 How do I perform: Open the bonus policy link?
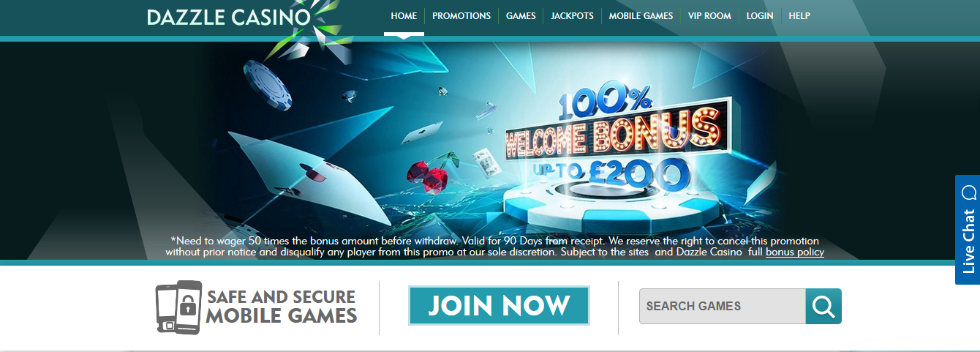[x=795, y=252]
